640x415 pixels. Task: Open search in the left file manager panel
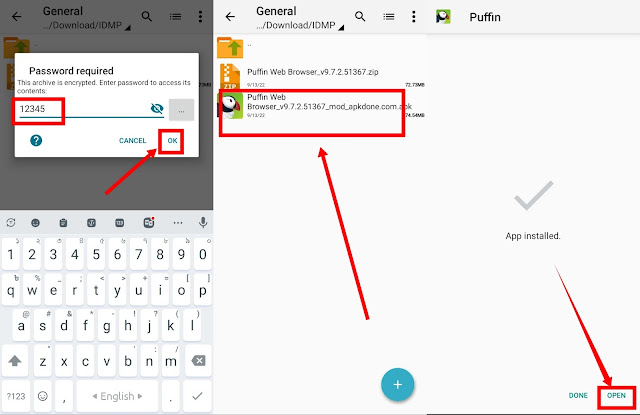147,17
